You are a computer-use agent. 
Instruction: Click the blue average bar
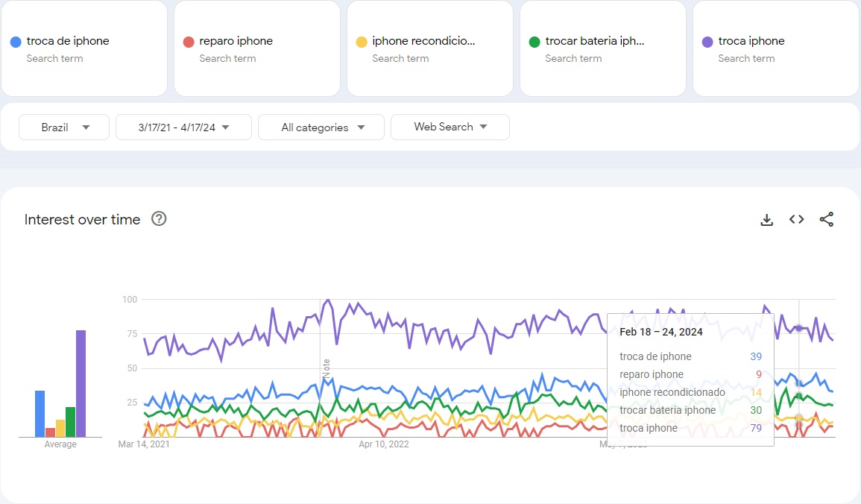click(x=40, y=414)
